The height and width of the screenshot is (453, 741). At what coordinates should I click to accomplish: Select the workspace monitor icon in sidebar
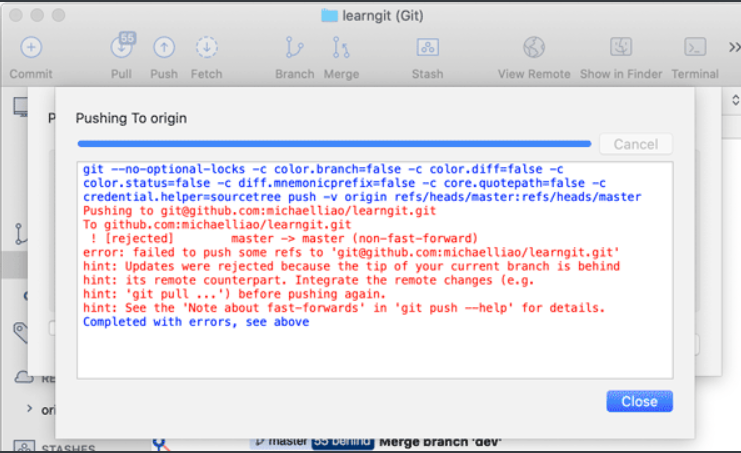(21, 107)
